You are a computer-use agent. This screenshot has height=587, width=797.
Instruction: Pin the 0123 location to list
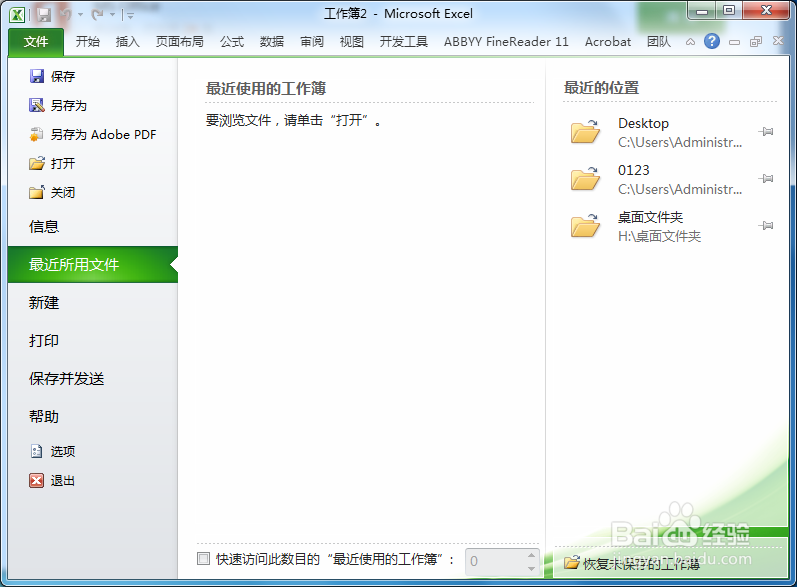pos(766,178)
